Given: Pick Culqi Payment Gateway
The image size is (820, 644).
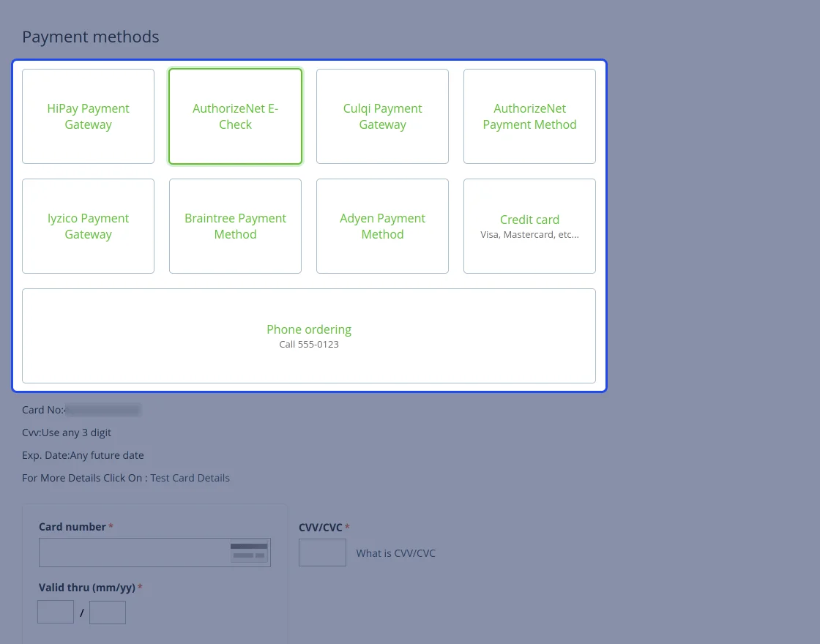Looking at the screenshot, I should [x=382, y=116].
